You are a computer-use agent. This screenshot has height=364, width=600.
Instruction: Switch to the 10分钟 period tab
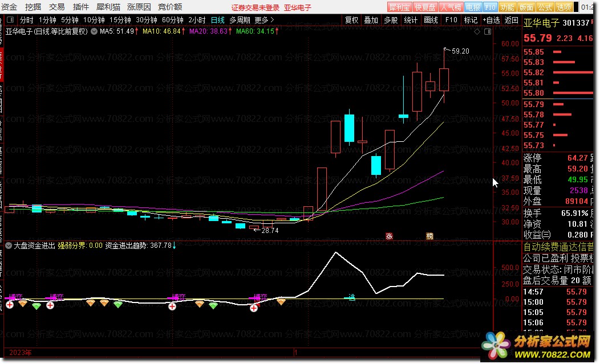point(94,20)
